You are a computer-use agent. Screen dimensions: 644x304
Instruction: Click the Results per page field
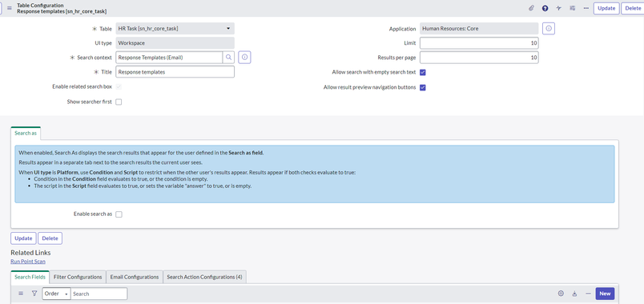[x=479, y=58]
